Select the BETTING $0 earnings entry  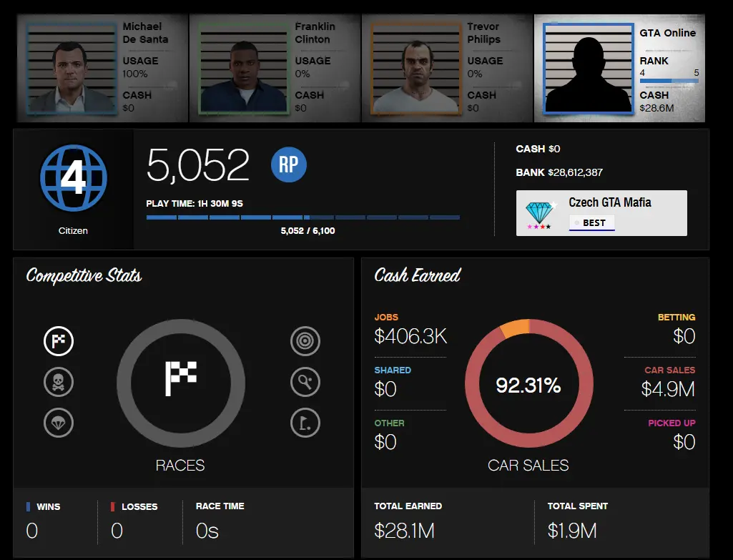(x=677, y=330)
